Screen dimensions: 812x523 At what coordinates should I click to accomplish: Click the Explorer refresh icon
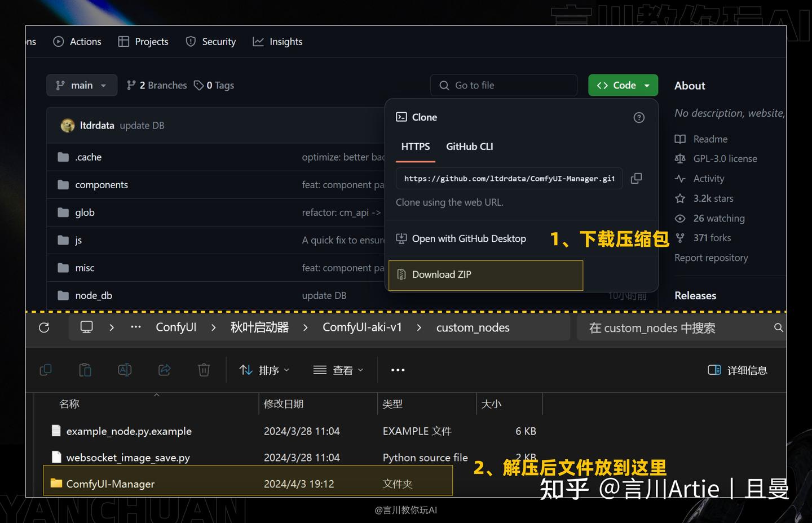click(44, 327)
